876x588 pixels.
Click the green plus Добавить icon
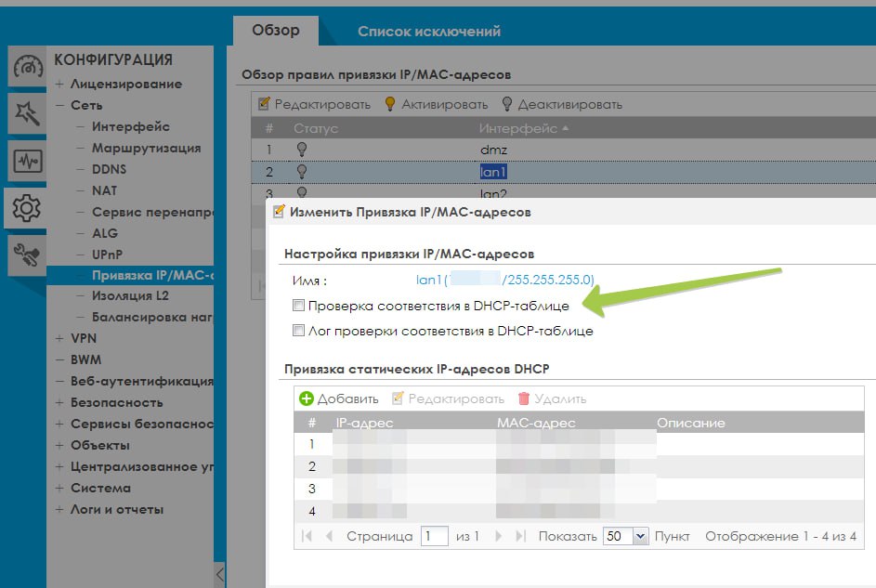(307, 399)
